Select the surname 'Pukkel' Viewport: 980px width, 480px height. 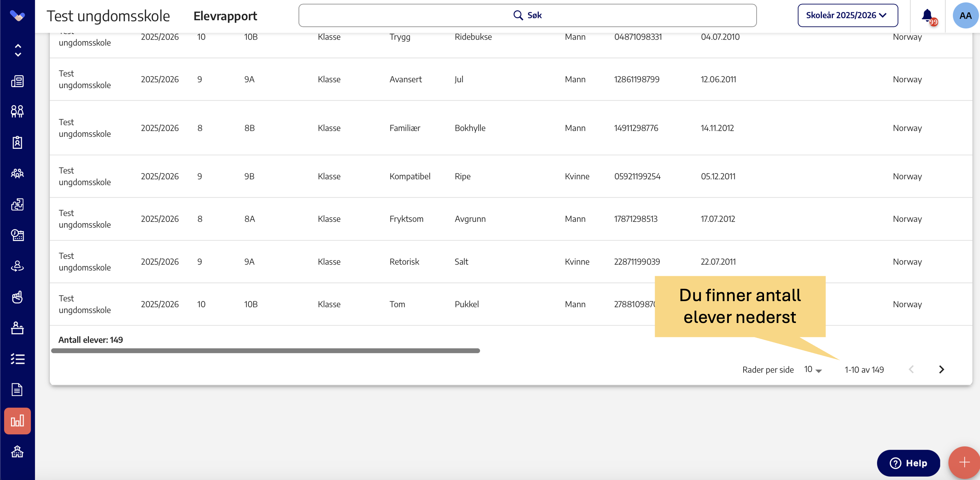point(466,305)
